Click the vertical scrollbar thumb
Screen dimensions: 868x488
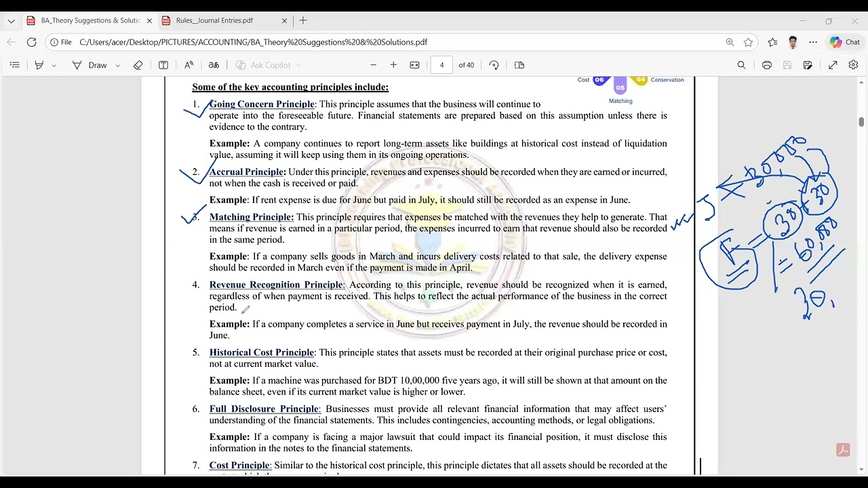coord(861,122)
